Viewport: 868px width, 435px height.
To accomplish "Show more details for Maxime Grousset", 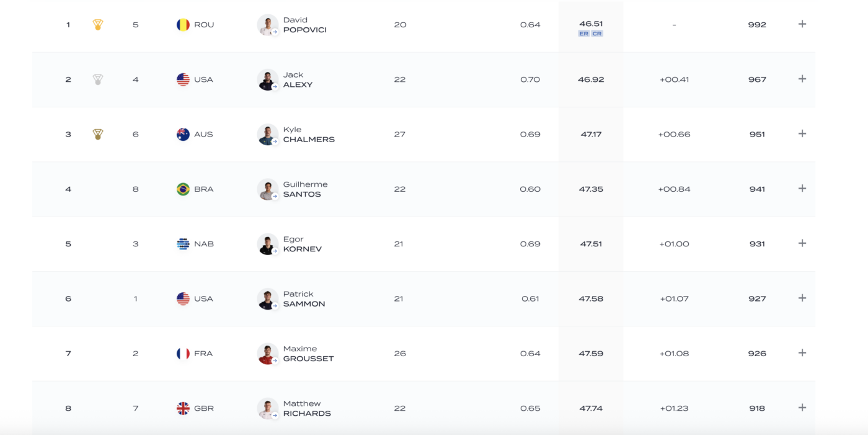I will click(x=802, y=353).
